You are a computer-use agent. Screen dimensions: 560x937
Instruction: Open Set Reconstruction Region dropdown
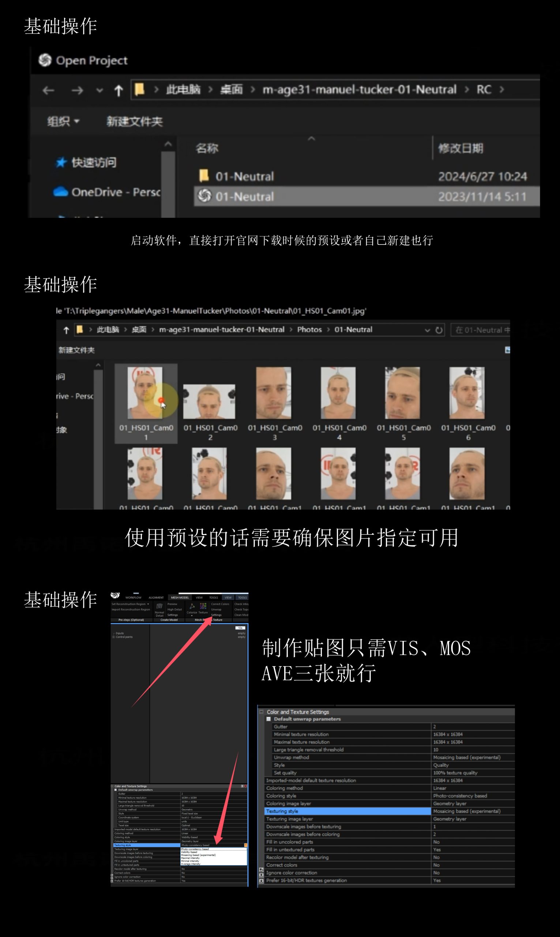(130, 604)
